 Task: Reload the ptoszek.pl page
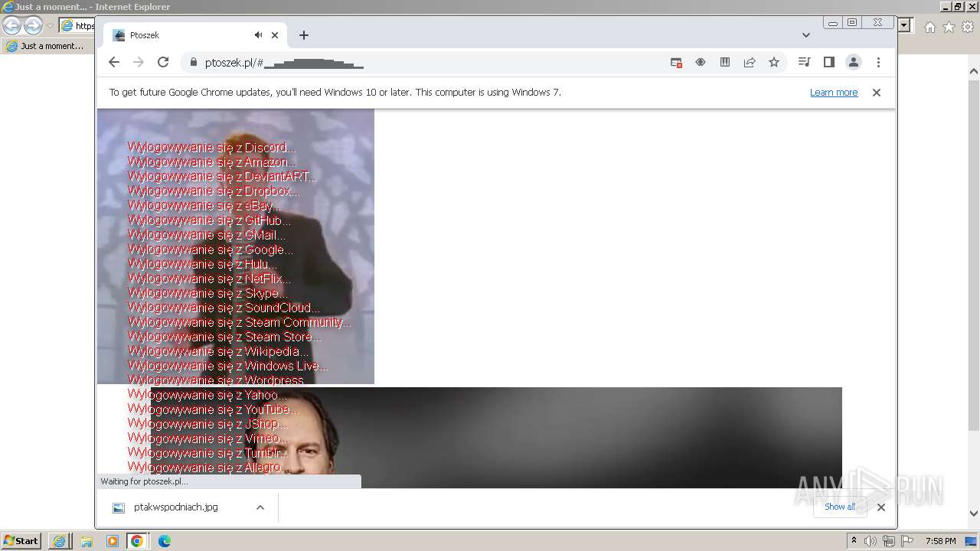click(163, 62)
